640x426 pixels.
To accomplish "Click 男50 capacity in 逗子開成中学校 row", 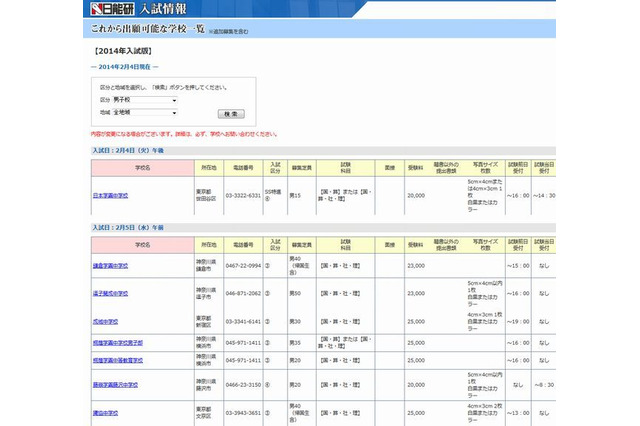I will (x=295, y=293).
